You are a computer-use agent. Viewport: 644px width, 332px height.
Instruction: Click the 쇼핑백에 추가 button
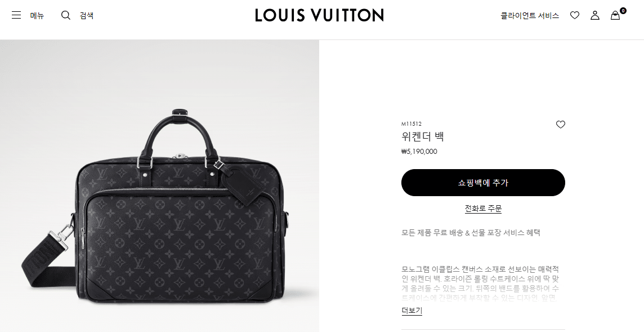coord(483,183)
